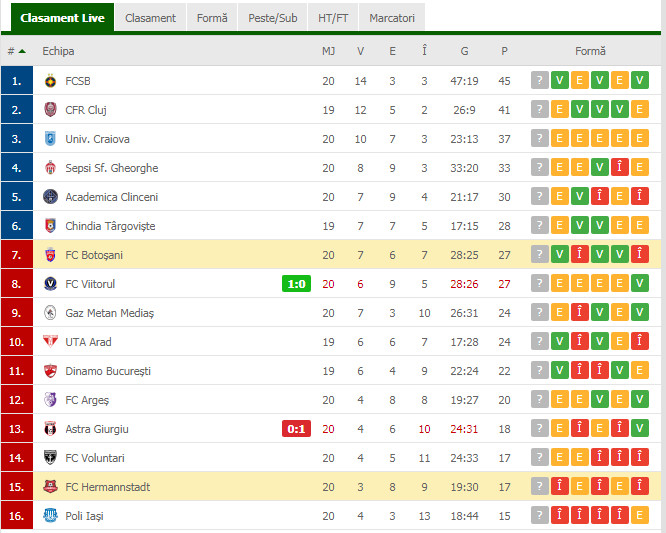The height and width of the screenshot is (533, 666).
Task: Open the Sepsi Sf. Gheorghe team link
Action: (x=112, y=168)
